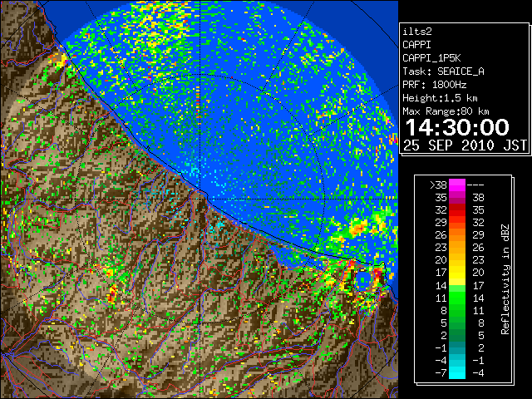The width and height of the screenshot is (532, 399).
Task: Select the '-7' legend label
Action: 441,372
